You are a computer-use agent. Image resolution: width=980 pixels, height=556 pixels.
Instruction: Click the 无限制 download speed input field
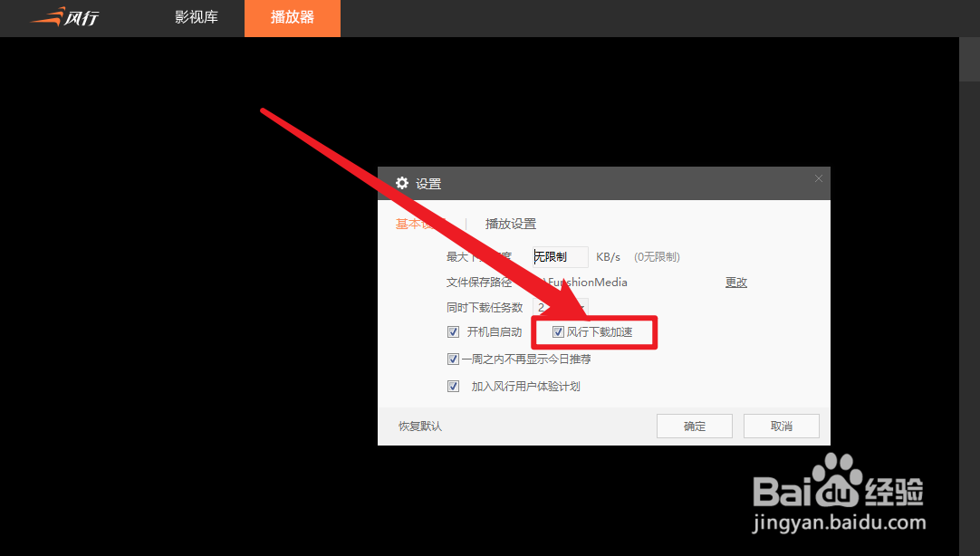pos(559,256)
